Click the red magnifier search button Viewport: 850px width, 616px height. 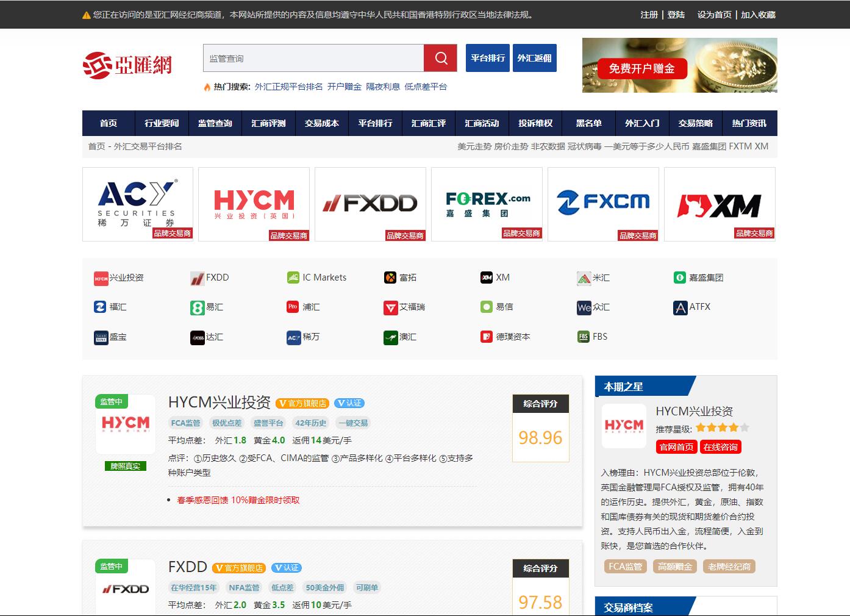pyautogui.click(x=440, y=59)
